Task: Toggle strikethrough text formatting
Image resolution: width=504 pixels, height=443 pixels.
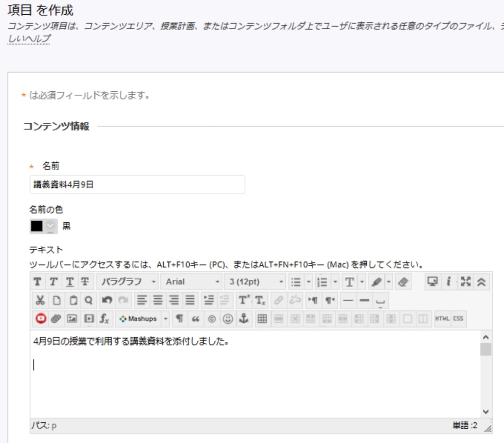Action: tap(85, 282)
